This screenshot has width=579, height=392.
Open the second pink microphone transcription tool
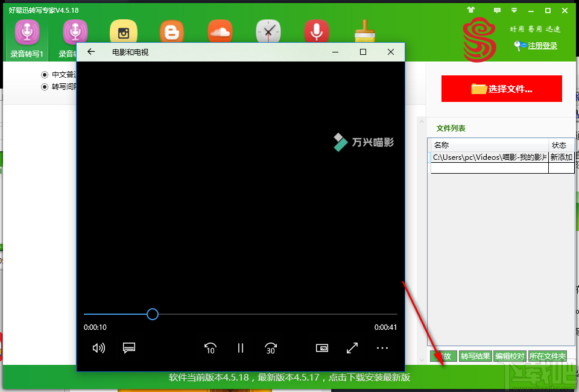pyautogui.click(x=75, y=33)
